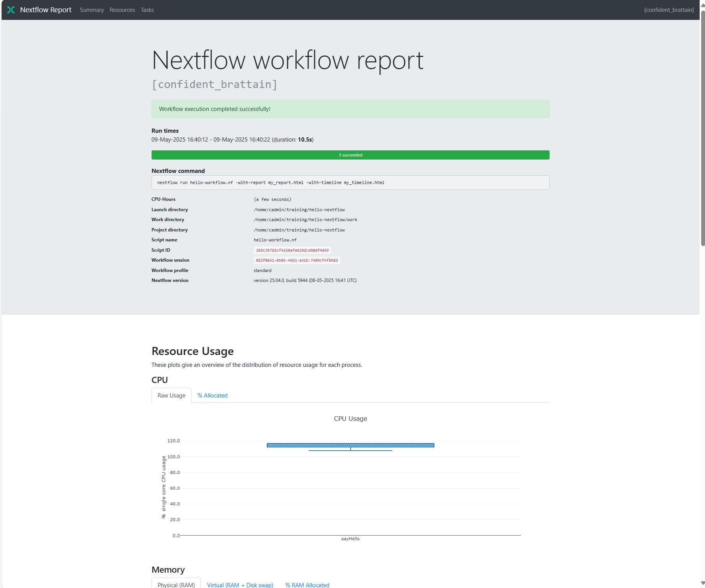This screenshot has height=588, width=705.
Task: Click the Nextflow logo icon
Action: (x=11, y=10)
